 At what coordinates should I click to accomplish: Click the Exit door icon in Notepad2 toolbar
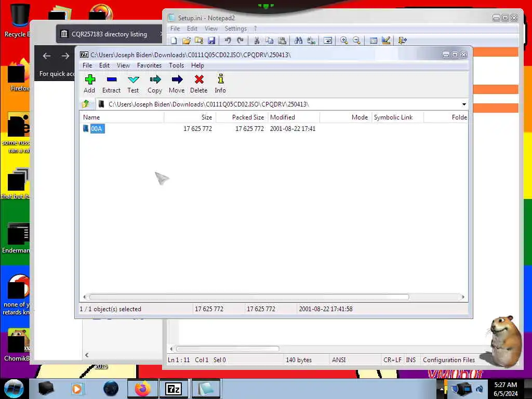[x=403, y=41]
